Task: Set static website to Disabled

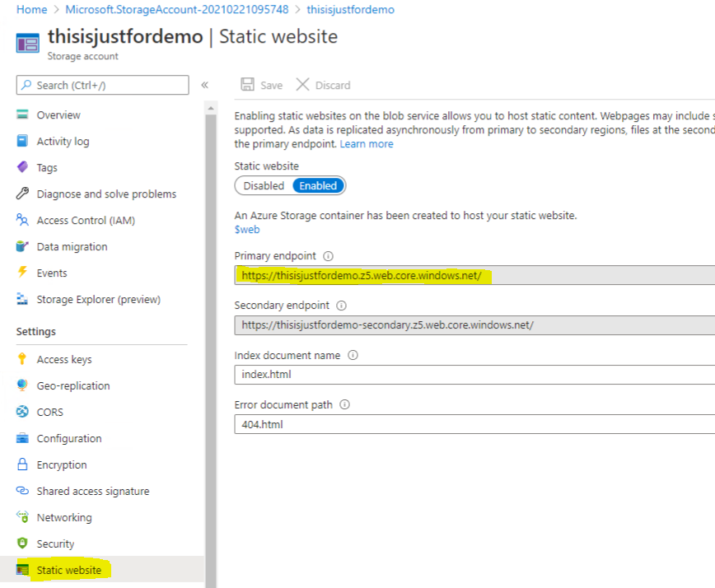Action: pos(264,185)
